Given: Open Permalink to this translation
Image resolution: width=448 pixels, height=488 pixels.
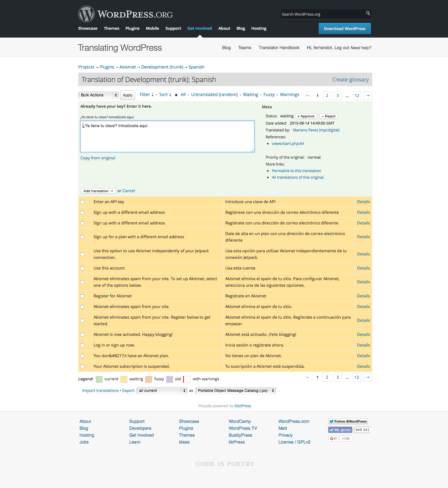Looking at the screenshot, I should tap(297, 171).
